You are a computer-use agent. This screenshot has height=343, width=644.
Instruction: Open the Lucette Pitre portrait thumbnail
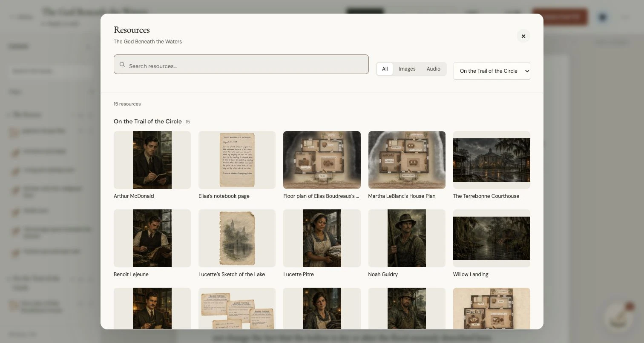322,238
